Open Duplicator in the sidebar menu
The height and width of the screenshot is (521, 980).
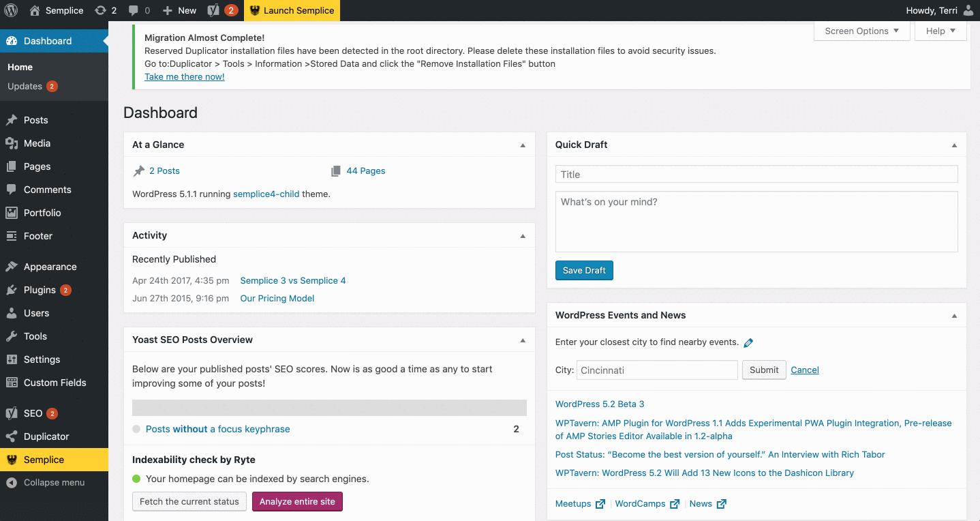pyautogui.click(x=46, y=436)
